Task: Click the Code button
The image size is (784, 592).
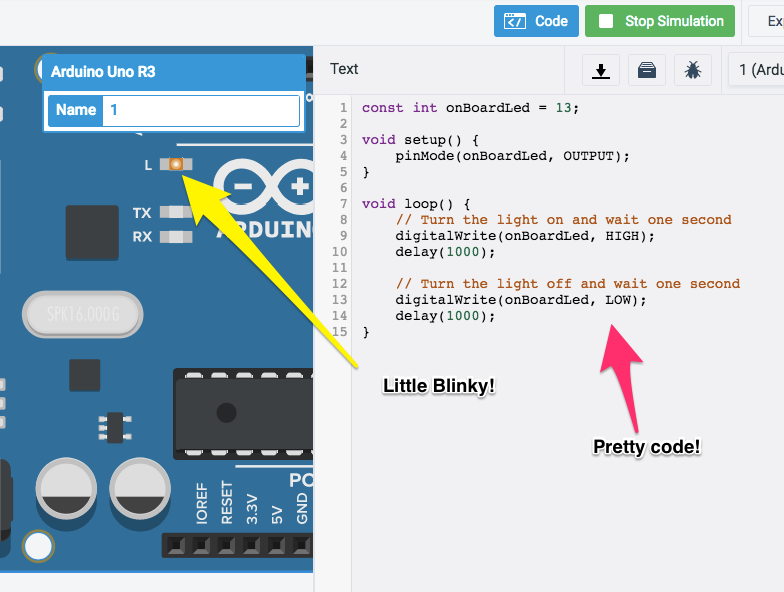Action: coord(536,21)
